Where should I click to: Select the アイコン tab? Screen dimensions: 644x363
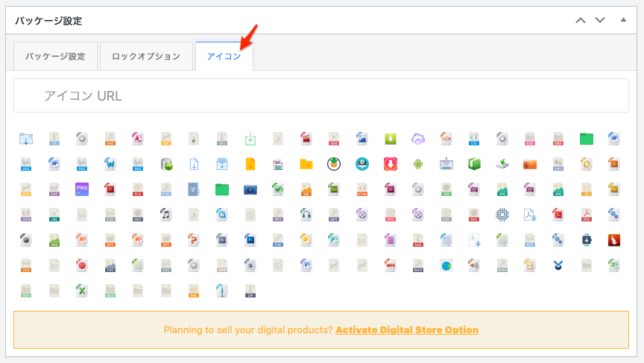pos(224,57)
